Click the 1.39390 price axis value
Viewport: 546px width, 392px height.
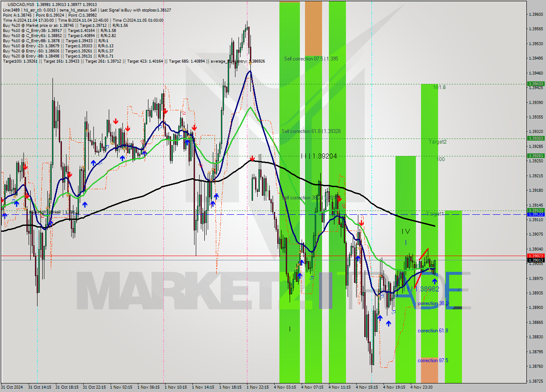pos(536,102)
